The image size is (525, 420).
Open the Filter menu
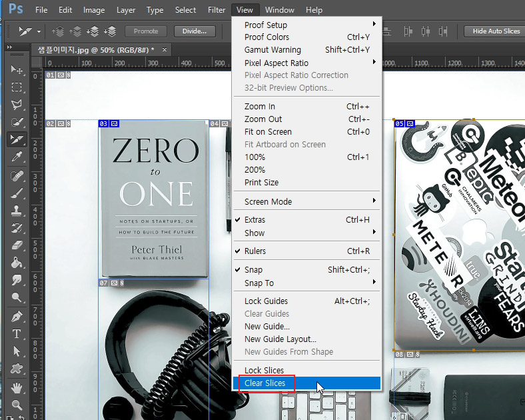pyautogui.click(x=217, y=10)
